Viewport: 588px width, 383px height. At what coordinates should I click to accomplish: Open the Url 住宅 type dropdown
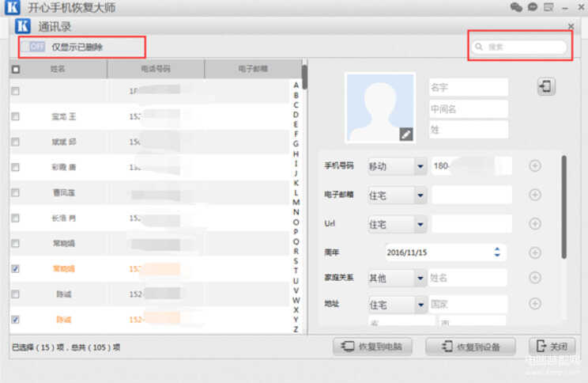(x=397, y=224)
